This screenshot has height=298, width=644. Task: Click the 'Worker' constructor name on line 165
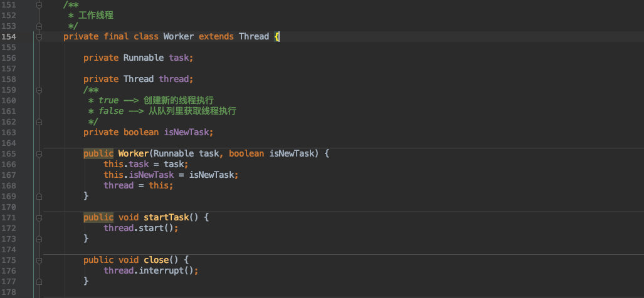[x=134, y=154]
